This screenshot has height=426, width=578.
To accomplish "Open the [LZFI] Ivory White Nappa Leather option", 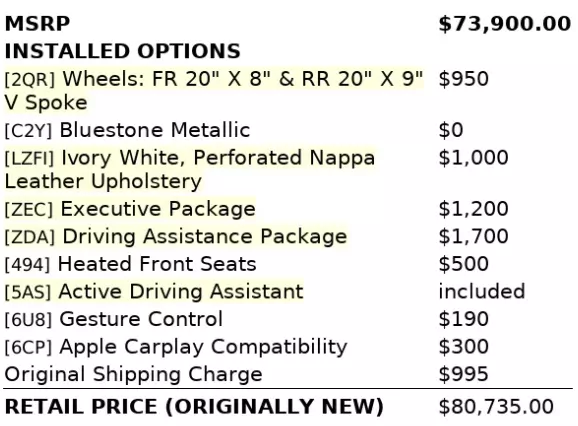I will coord(190,170).
